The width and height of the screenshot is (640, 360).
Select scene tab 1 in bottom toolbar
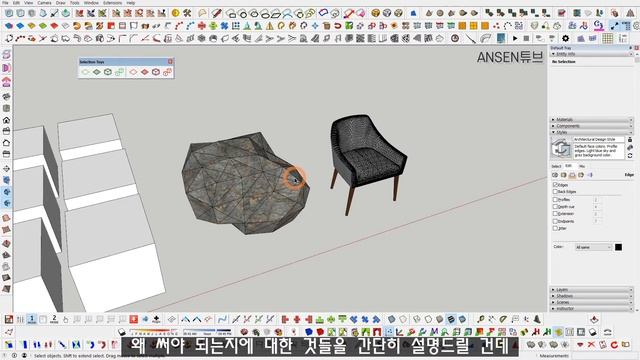32,319
